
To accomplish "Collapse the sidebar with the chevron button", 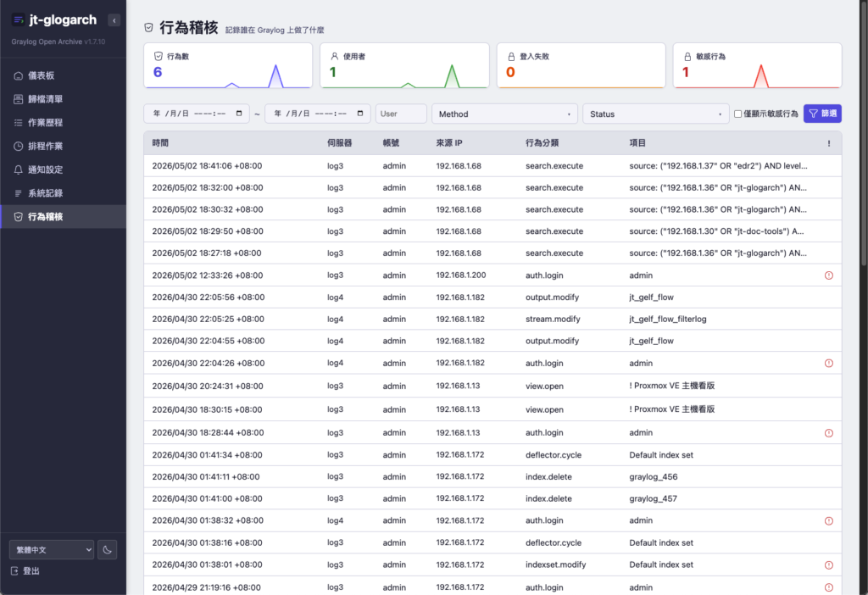I will click(114, 20).
